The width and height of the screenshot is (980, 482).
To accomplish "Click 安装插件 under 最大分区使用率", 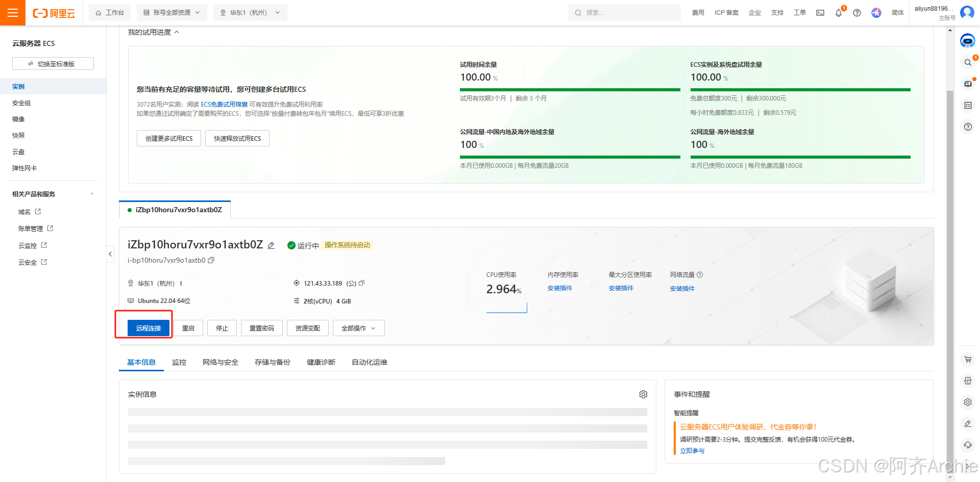I will (621, 288).
